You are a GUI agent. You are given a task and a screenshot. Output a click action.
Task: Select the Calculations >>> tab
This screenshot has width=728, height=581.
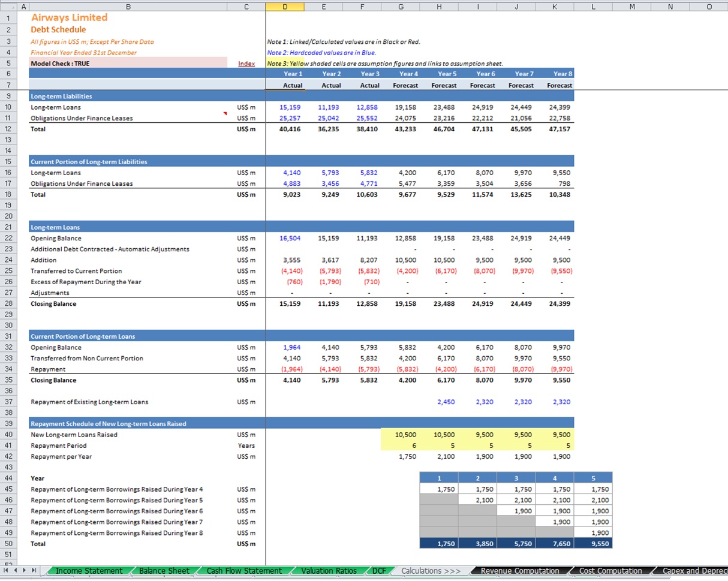[431, 571]
